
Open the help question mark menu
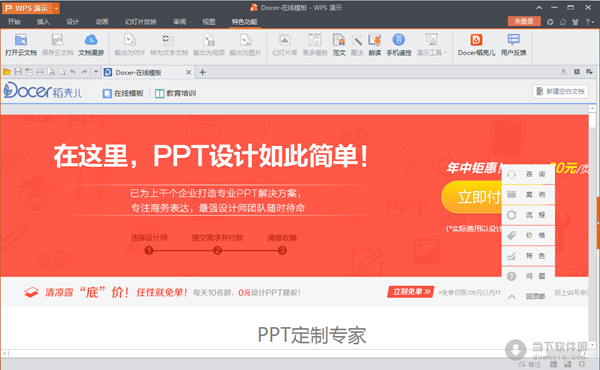589,22
